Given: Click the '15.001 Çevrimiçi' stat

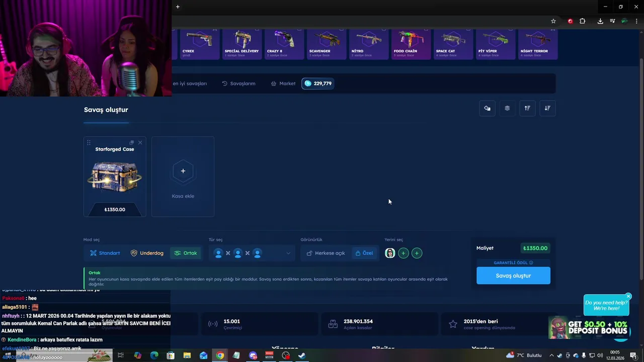Looking at the screenshot, I should [x=259, y=324].
